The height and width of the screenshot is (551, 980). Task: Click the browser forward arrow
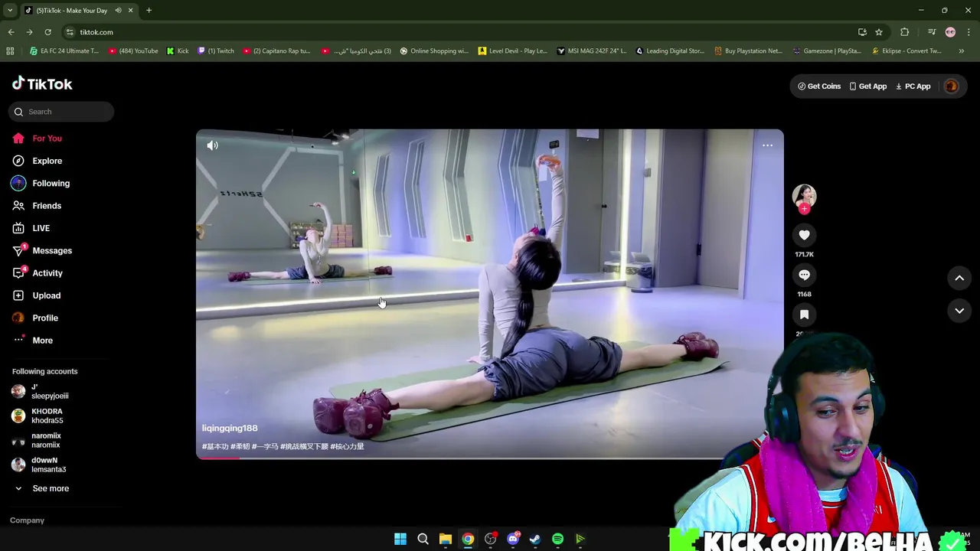29,32
